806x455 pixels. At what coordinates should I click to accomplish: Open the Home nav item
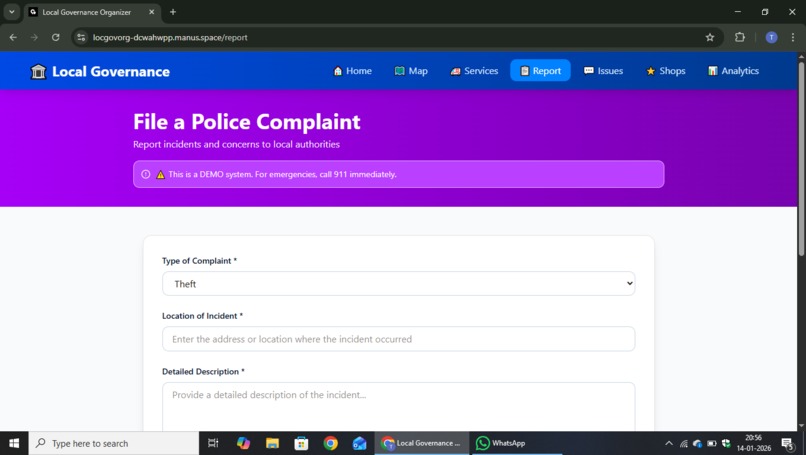pos(353,71)
